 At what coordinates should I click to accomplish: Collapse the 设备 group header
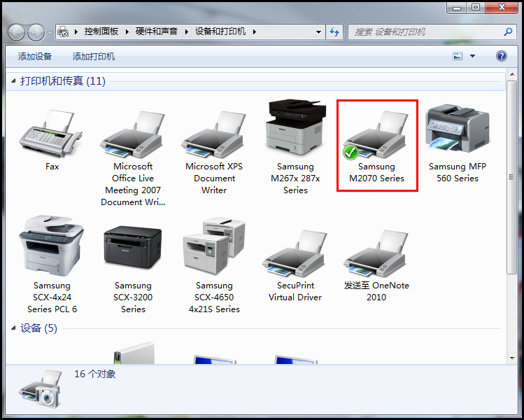tap(13, 328)
